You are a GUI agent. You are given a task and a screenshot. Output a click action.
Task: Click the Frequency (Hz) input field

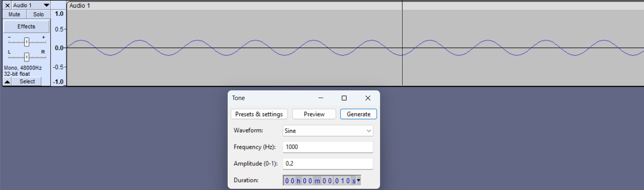328,147
